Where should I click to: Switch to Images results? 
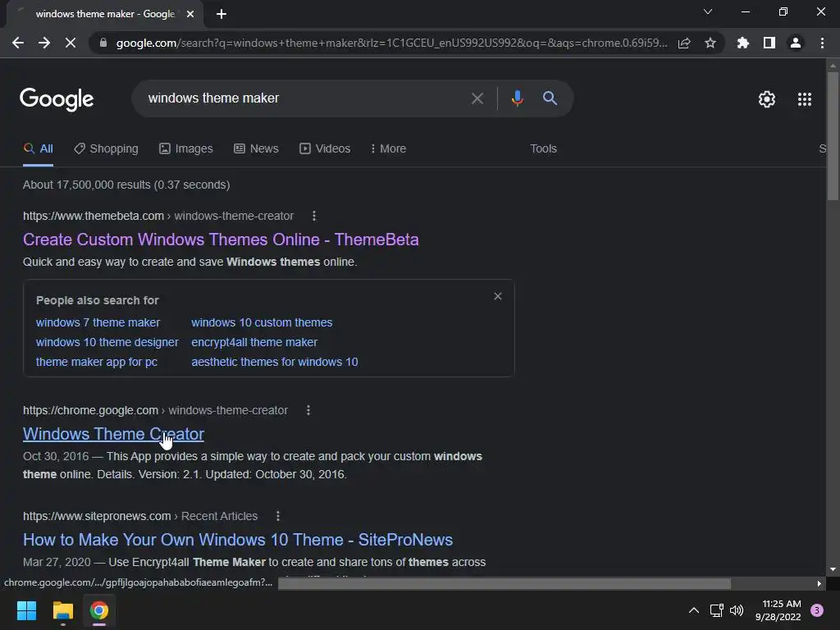(186, 149)
